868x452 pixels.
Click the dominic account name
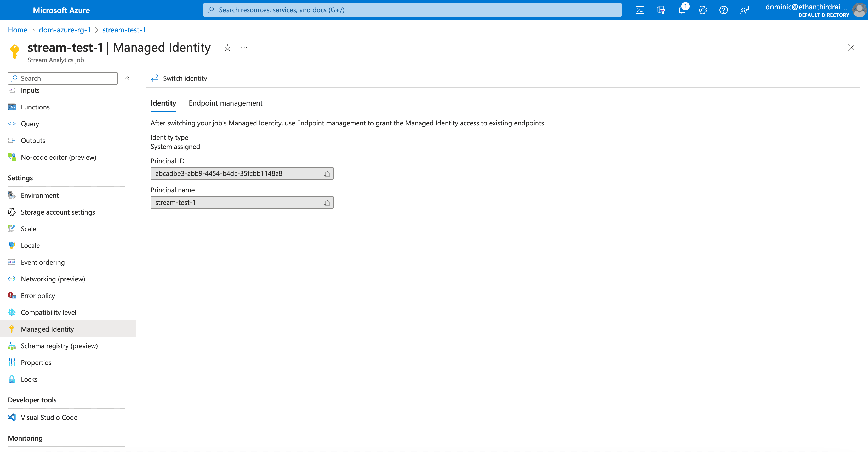(806, 7)
